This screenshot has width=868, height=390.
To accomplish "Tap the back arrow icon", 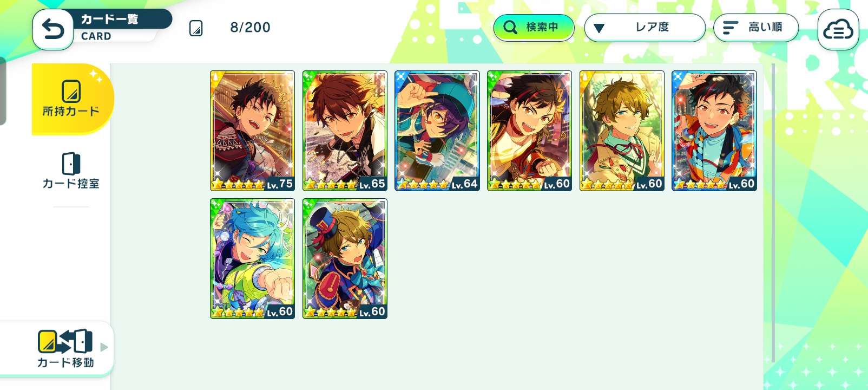I will pos(53,29).
